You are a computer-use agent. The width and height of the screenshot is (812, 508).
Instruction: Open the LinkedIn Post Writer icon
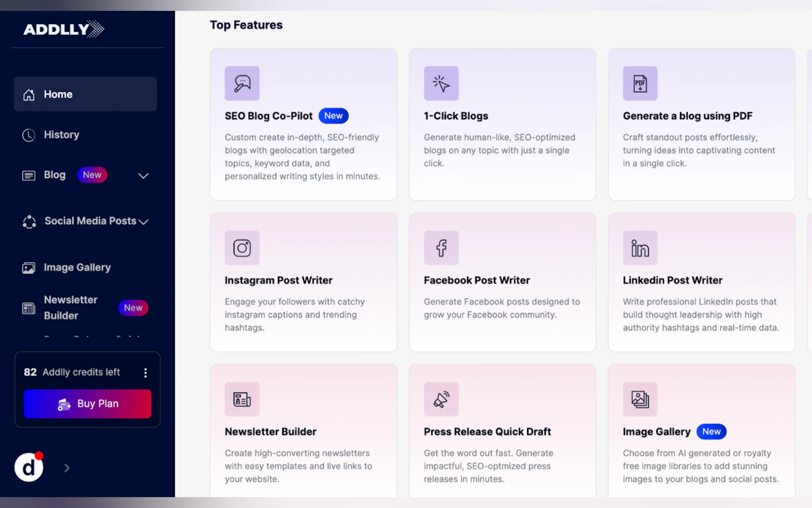[x=640, y=248]
